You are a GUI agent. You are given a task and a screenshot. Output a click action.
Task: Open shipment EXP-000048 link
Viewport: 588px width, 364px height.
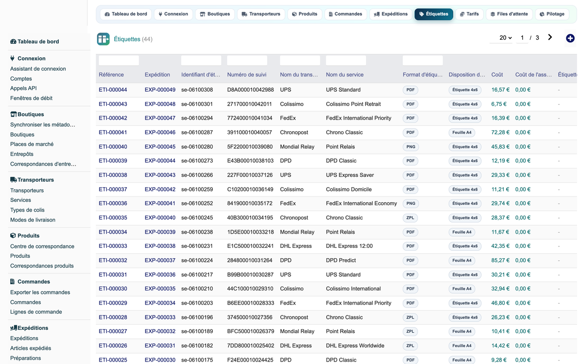point(160,104)
